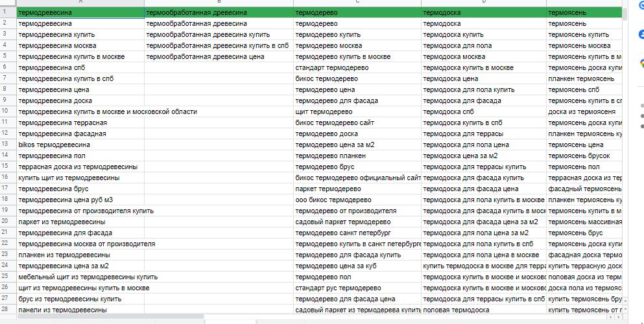Select cell 'термодревесина москва'
Screen dimensions: 644x324
point(80,45)
